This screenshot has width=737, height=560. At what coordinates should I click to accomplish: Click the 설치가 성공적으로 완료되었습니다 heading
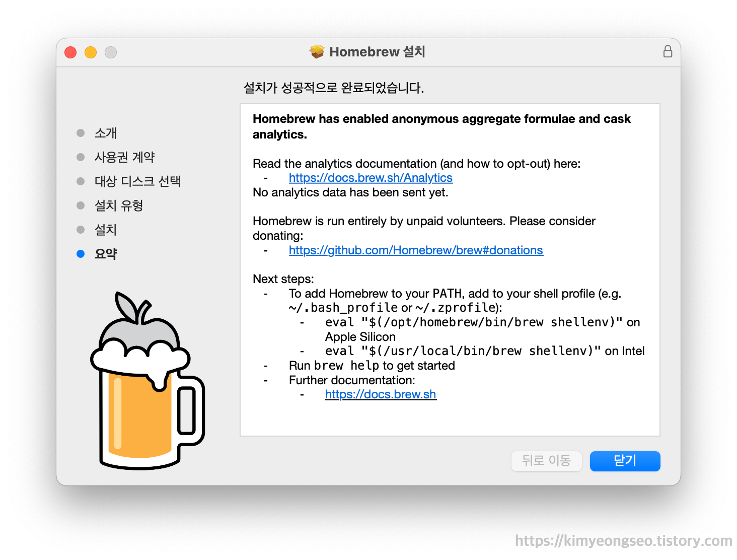pos(334,88)
